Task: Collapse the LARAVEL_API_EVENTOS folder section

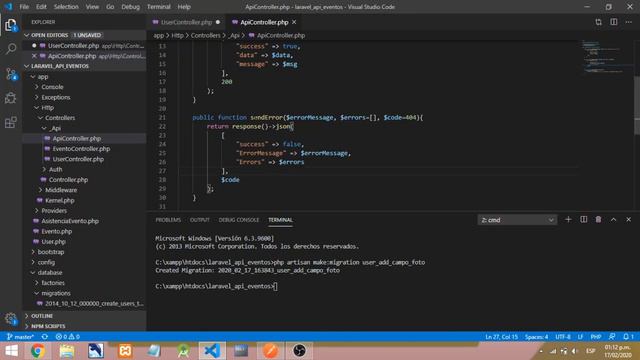Action: click(x=27, y=66)
